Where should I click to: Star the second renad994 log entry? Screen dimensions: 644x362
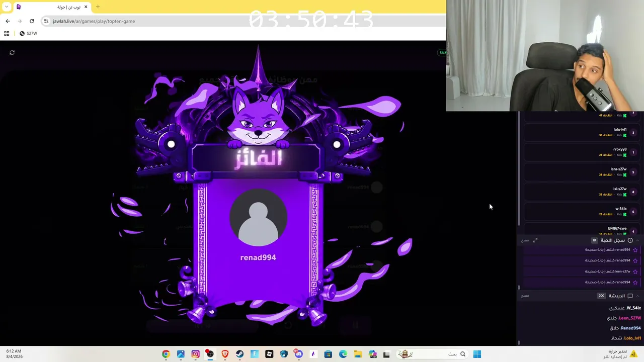[635, 260]
